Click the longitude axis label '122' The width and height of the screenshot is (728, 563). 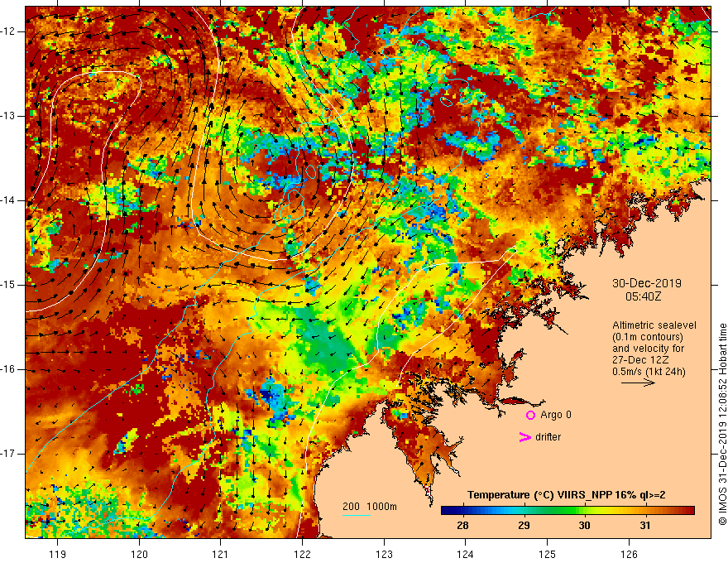coord(302,554)
